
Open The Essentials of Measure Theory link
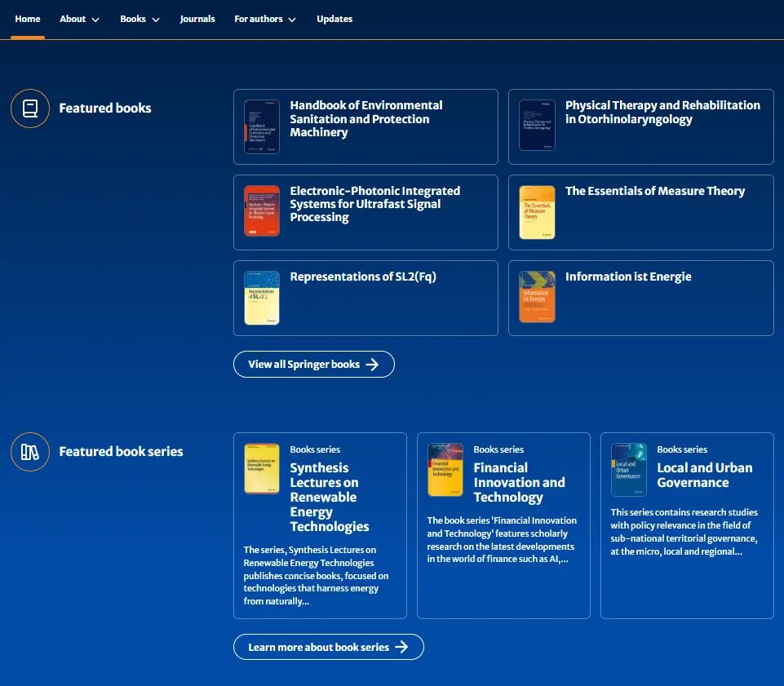(x=655, y=191)
